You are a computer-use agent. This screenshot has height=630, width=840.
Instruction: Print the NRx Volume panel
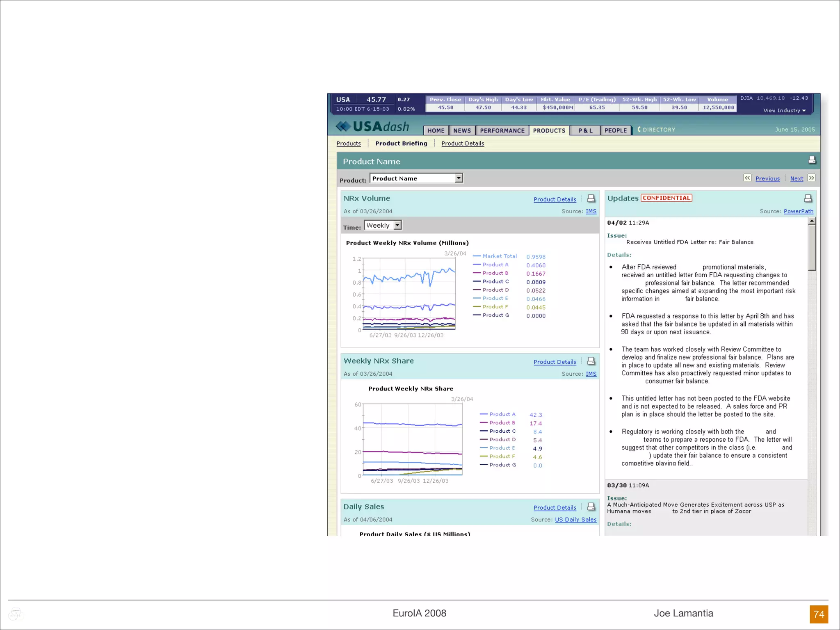[x=591, y=199]
